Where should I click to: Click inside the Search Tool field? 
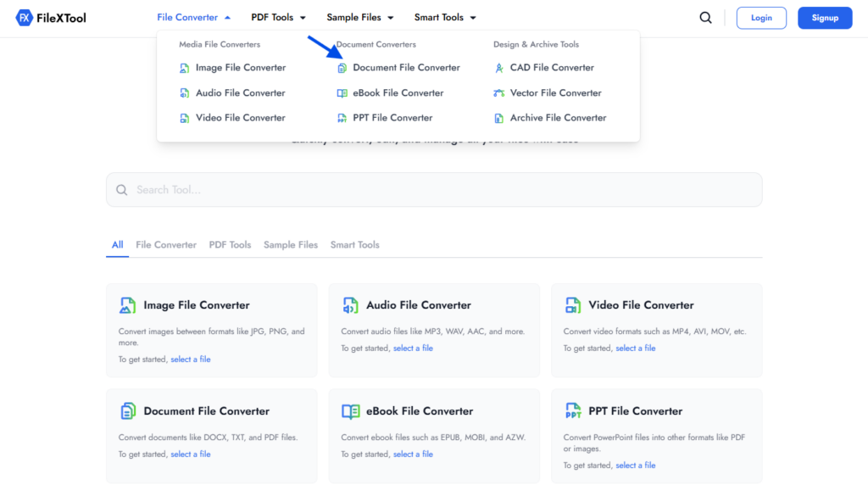point(434,189)
